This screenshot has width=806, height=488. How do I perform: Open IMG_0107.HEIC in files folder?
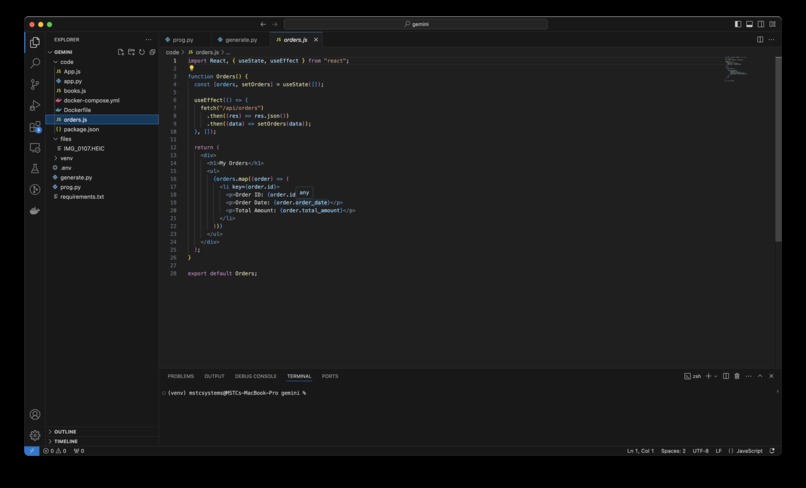[x=84, y=149]
